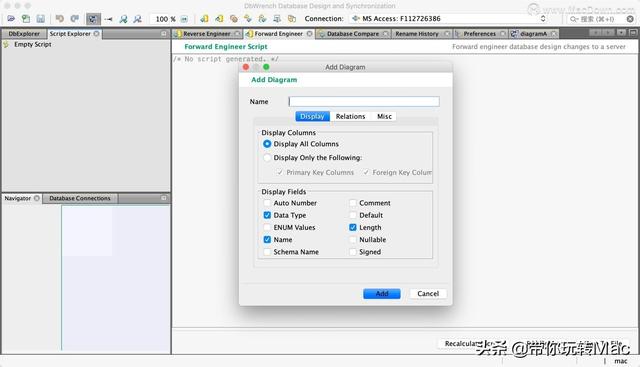Switch to the Relations tab in dialog
This screenshot has height=367, width=640.
pos(350,116)
